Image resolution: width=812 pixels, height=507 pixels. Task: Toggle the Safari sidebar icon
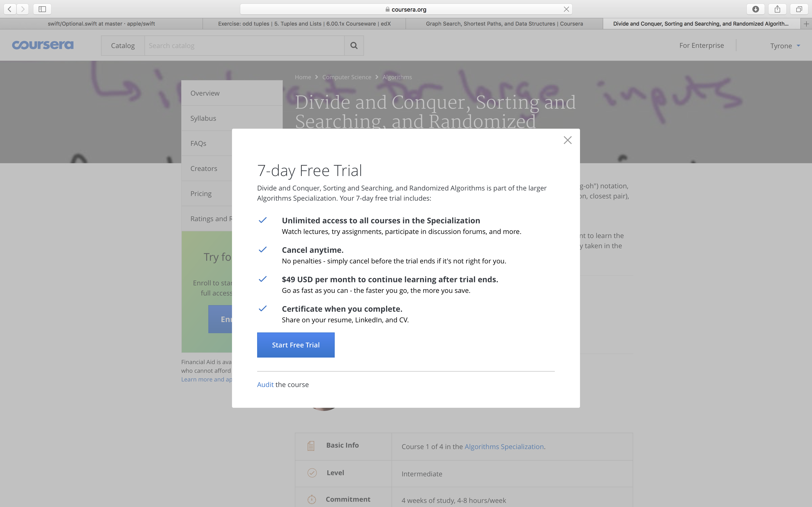[x=42, y=9]
